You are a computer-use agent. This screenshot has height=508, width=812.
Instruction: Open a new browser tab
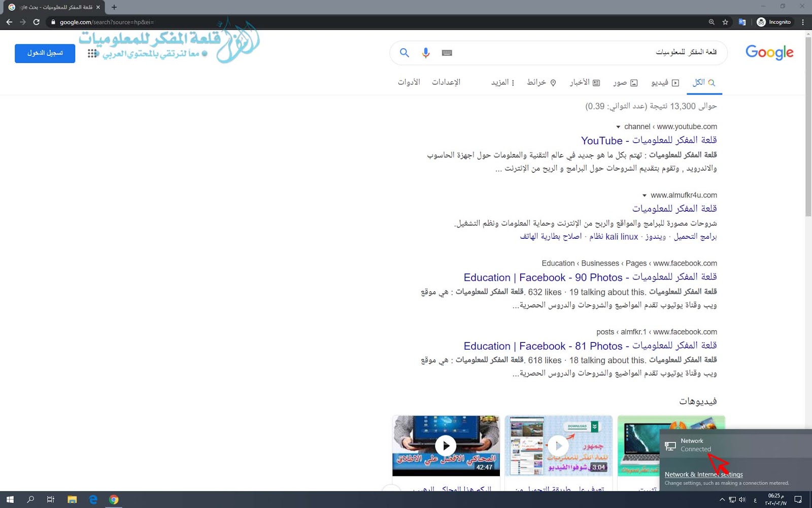click(x=114, y=7)
